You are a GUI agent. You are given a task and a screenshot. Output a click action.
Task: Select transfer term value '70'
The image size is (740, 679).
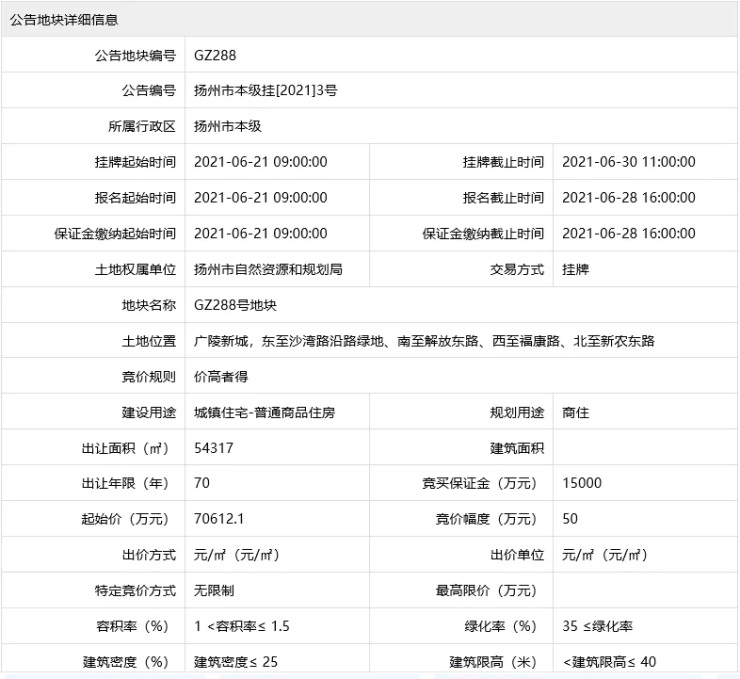[202, 484]
